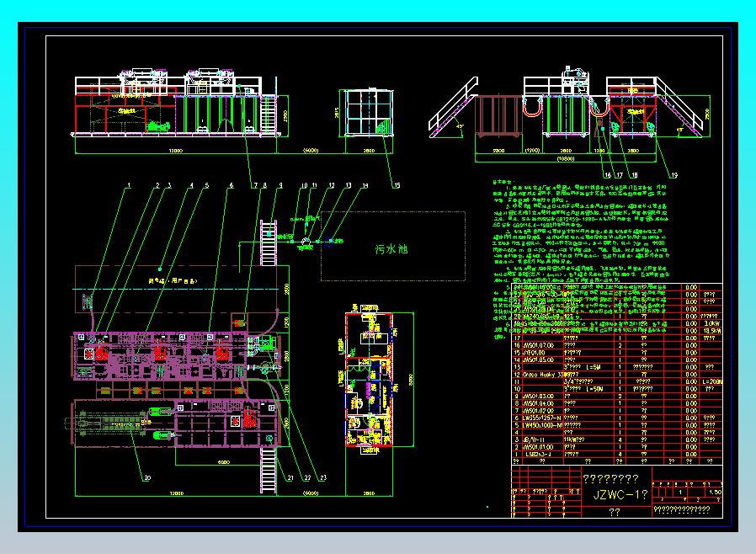Select callout number 23 below the plan view
The image size is (756, 554).
tap(323, 478)
